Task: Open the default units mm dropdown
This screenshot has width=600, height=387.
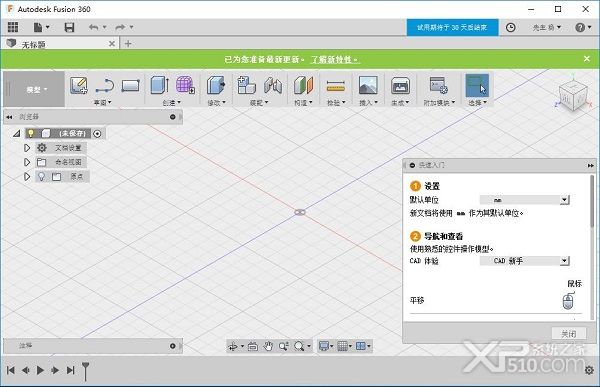Action: 525,200
